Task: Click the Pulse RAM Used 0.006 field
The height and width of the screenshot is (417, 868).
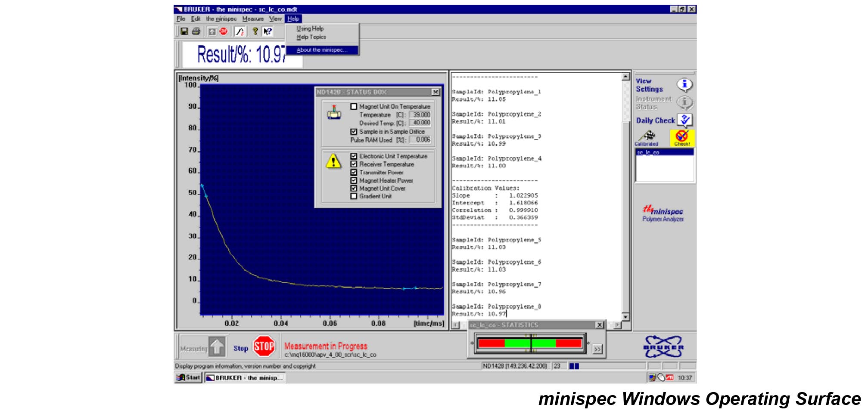Action: pos(420,140)
